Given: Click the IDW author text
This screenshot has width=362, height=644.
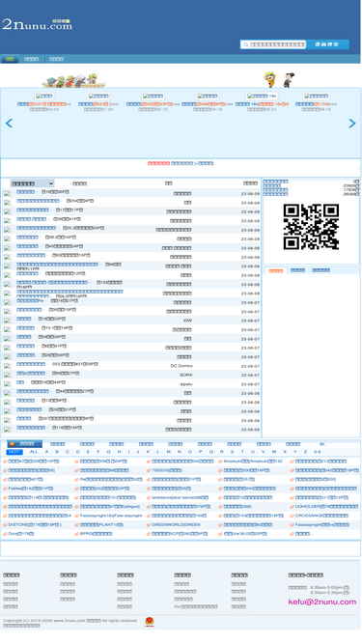Looking at the screenshot, I should coord(187,321).
